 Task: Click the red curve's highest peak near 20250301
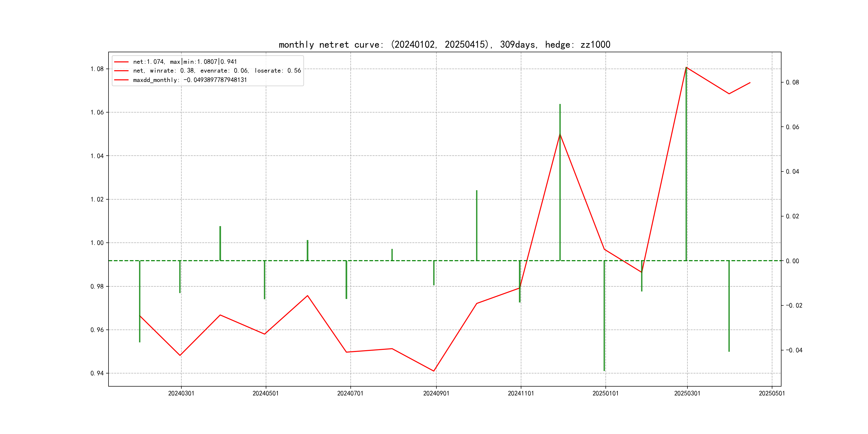point(686,68)
